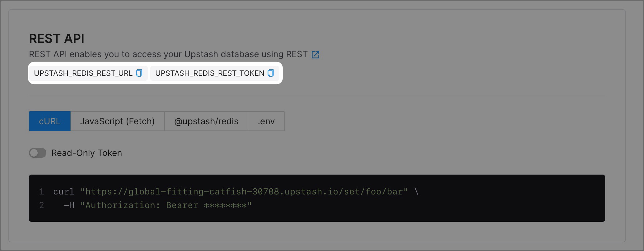The height and width of the screenshot is (251, 644).
Task: Click the word curl in code block
Action: pos(64,192)
